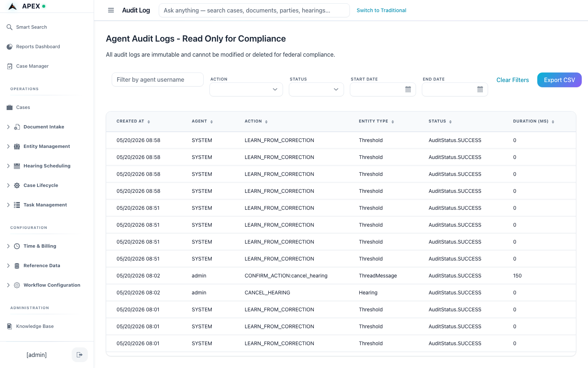Open Knowledge Base
Viewport: 588px width, 368px height.
tap(35, 326)
